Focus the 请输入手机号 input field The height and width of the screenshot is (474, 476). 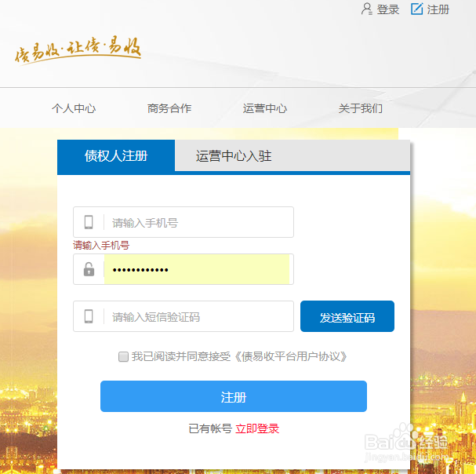(183, 222)
